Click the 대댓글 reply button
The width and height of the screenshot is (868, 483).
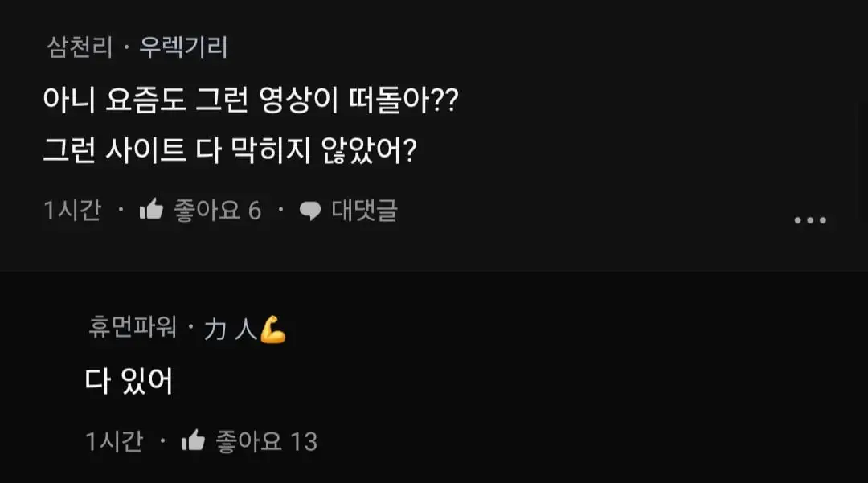[364, 211]
